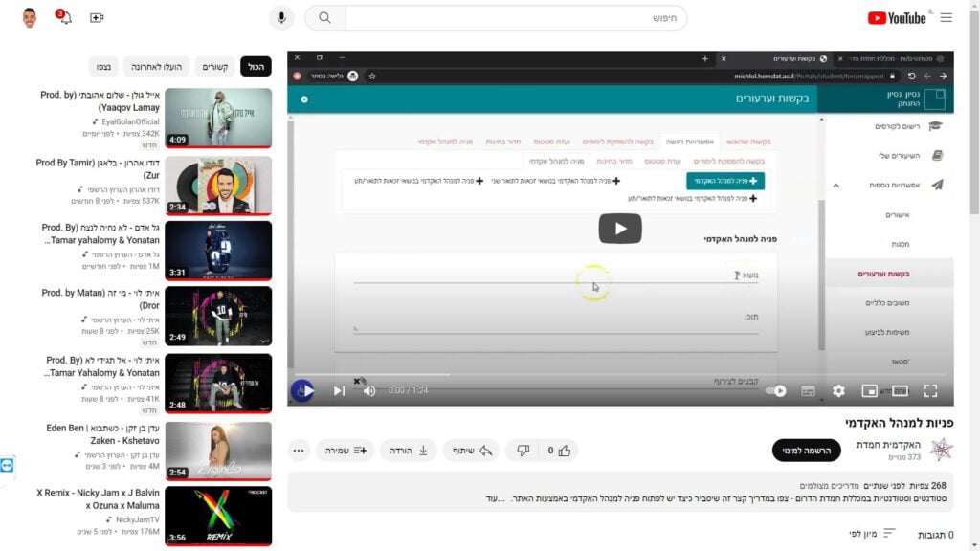Open the three-dots more actions menu

tap(299, 450)
